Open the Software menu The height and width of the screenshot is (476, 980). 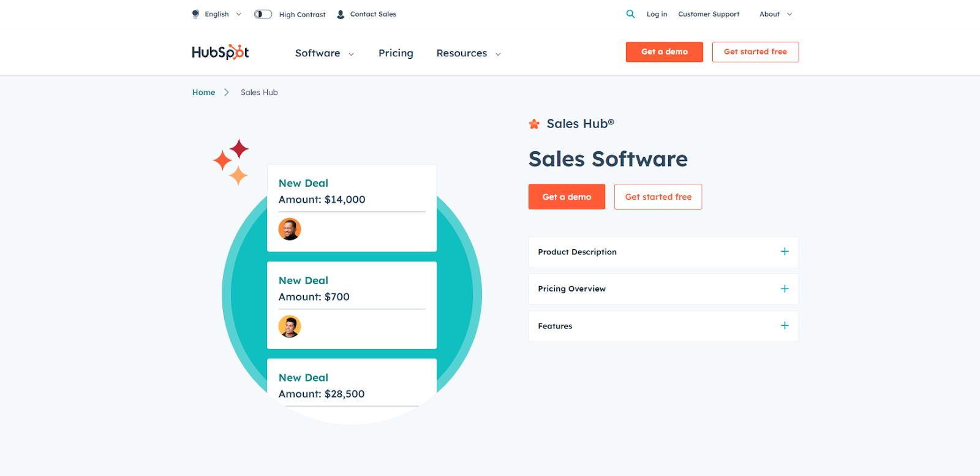pyautogui.click(x=325, y=53)
